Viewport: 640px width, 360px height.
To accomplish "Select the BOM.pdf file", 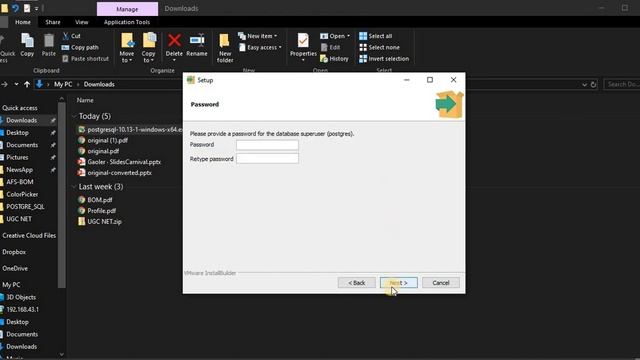I will pos(95,200).
